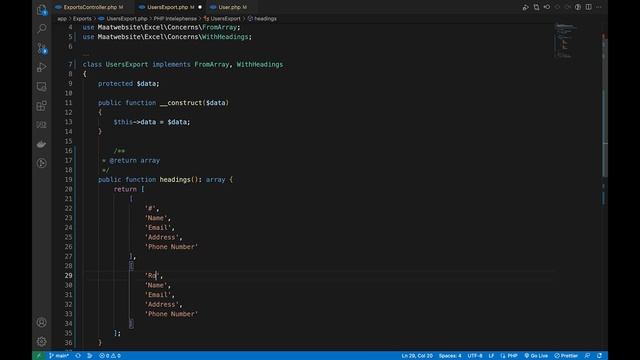Open the Remote Explorer view
Image resolution: width=640 pixels, height=360 pixels.
pyautogui.click(x=42, y=87)
